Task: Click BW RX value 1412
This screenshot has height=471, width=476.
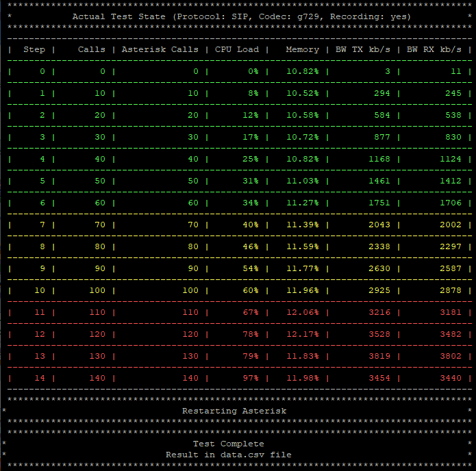Action: pyautogui.click(x=451, y=181)
